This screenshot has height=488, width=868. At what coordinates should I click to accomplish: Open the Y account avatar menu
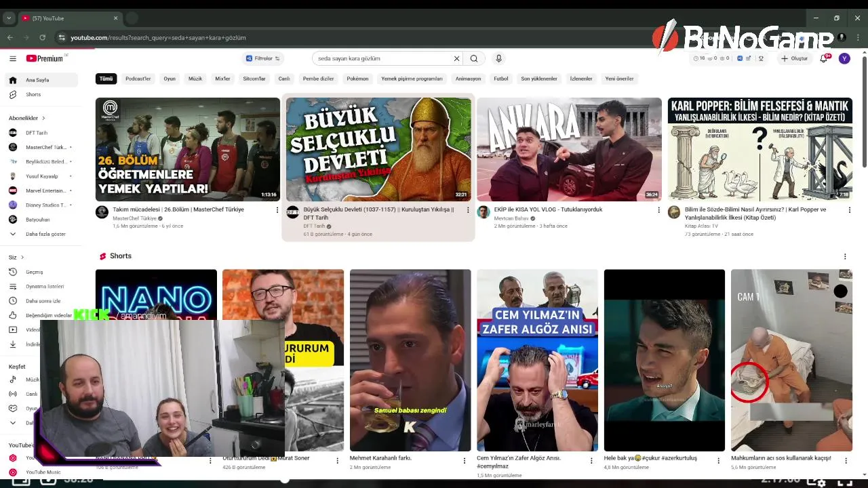tap(844, 58)
